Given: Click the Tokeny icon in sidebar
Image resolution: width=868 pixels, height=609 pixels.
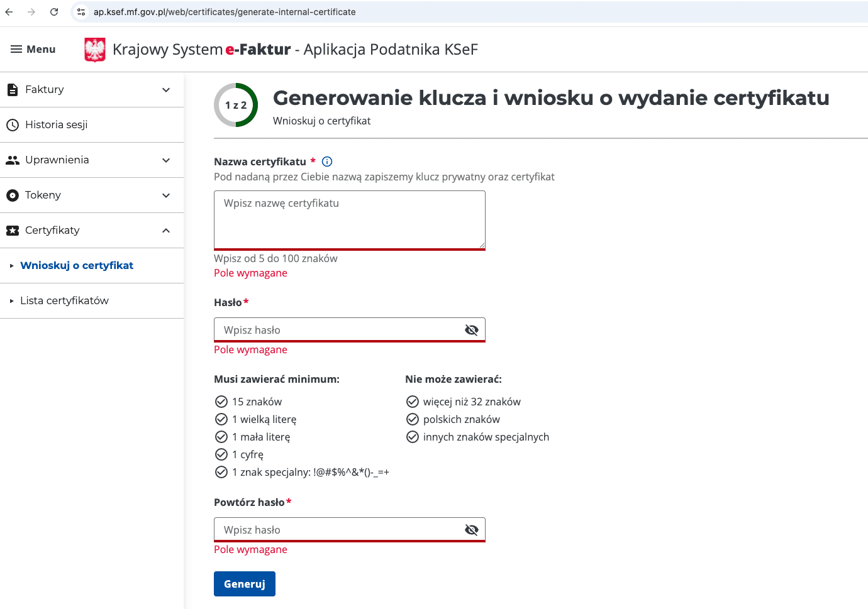Looking at the screenshot, I should coord(13,195).
